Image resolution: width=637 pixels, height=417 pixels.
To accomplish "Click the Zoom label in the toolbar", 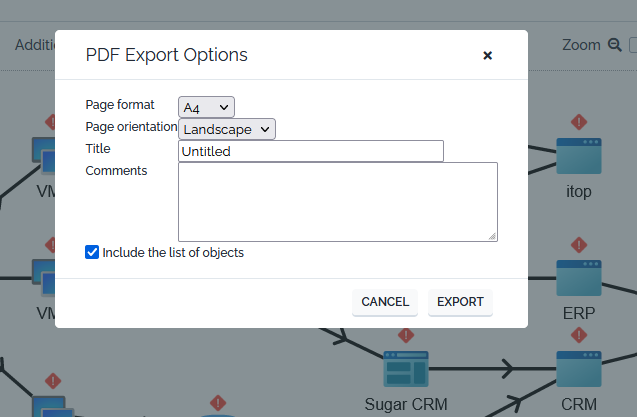I will coord(581,45).
